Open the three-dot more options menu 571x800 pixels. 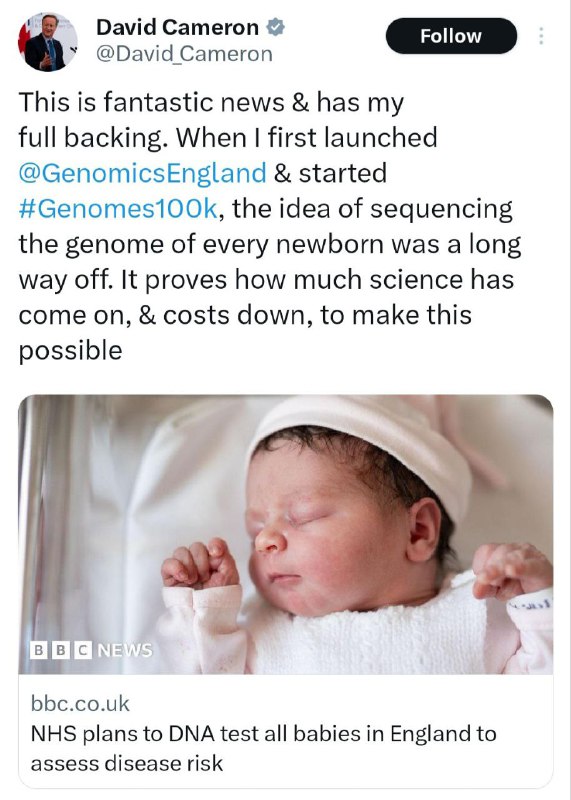coord(541,36)
